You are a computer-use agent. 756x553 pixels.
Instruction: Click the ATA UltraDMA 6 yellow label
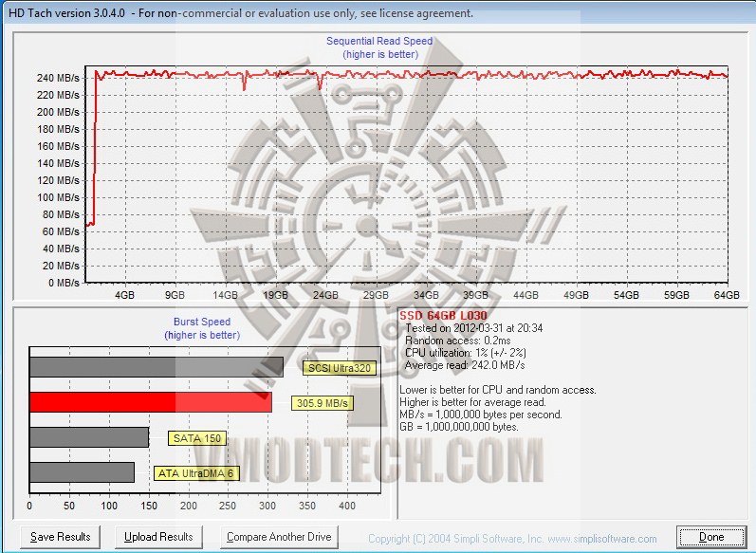[x=195, y=473]
